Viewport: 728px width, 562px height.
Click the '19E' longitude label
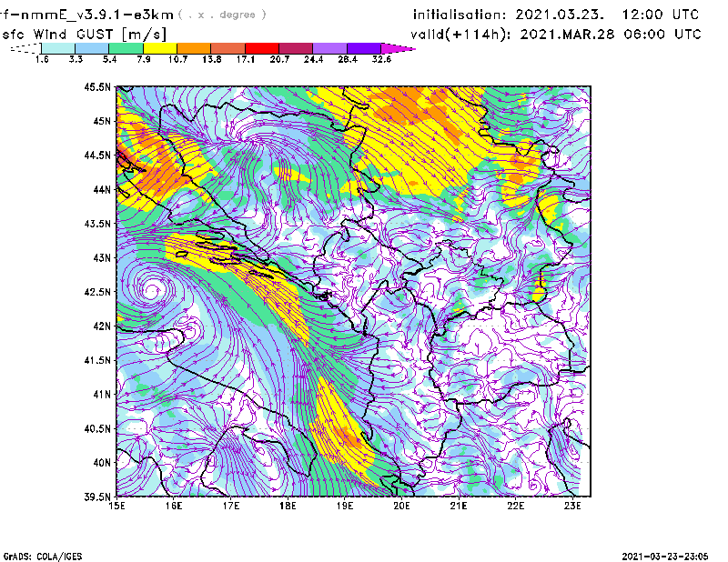345,506
